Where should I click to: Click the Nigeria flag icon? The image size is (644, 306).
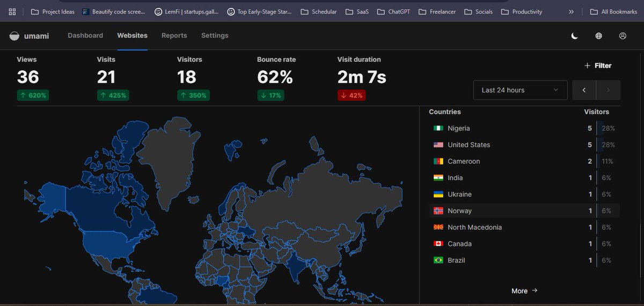438,128
